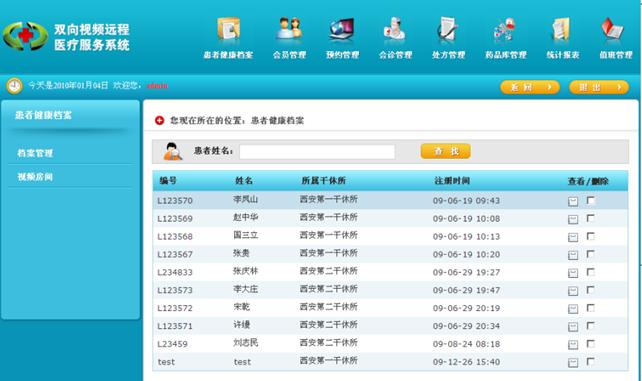
Task: Click patient name 国三立
Action: (246, 235)
